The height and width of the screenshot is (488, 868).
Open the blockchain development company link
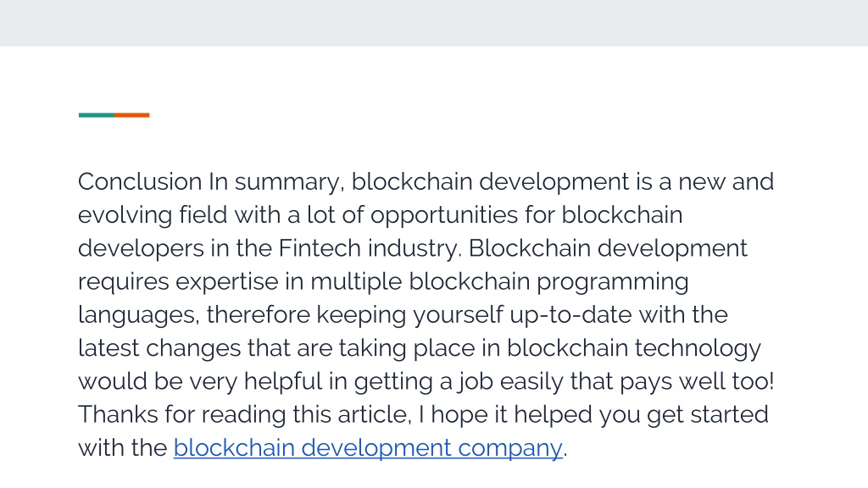point(368,447)
